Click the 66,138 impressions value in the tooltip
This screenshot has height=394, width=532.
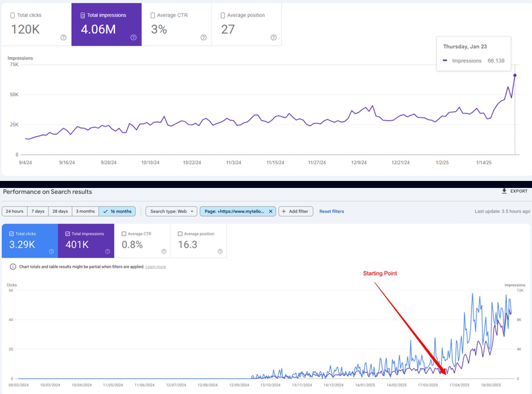click(496, 61)
